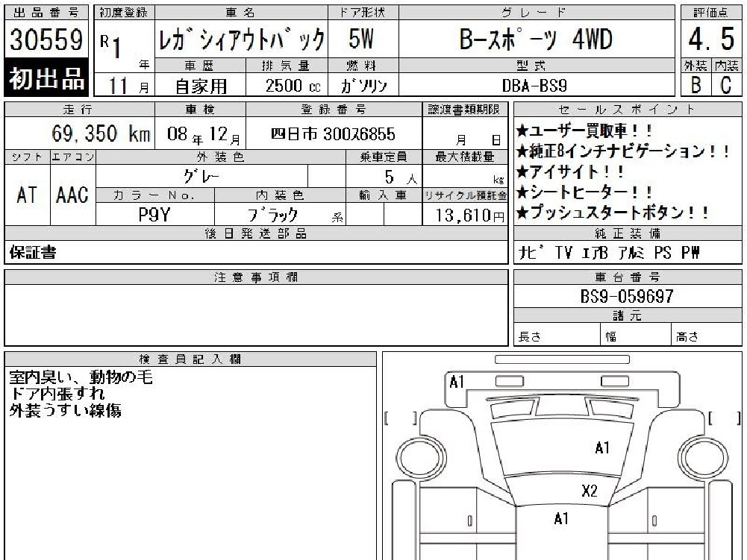Click interior grade C
This screenshot has width=747, height=560.
(x=725, y=85)
